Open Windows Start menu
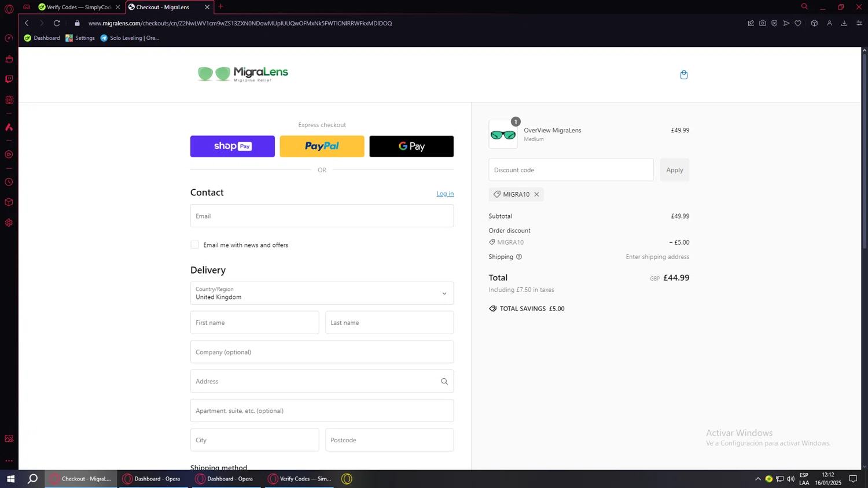 point(10,479)
